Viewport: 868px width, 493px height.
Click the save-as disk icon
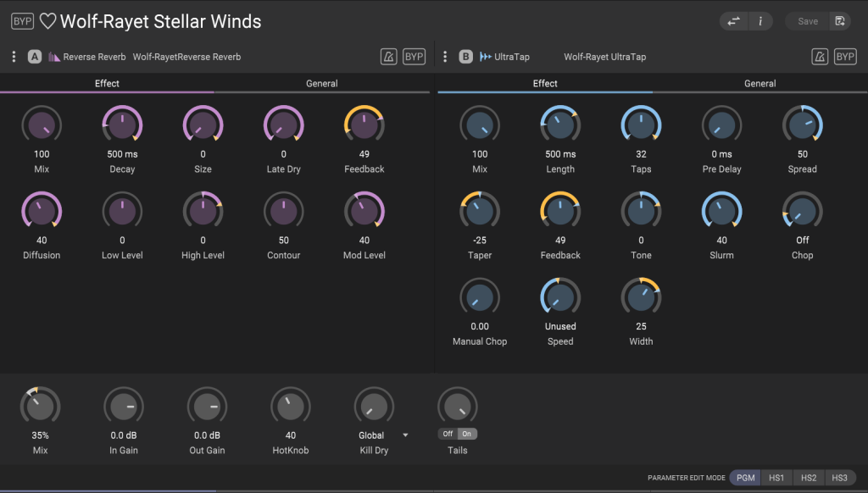click(840, 21)
